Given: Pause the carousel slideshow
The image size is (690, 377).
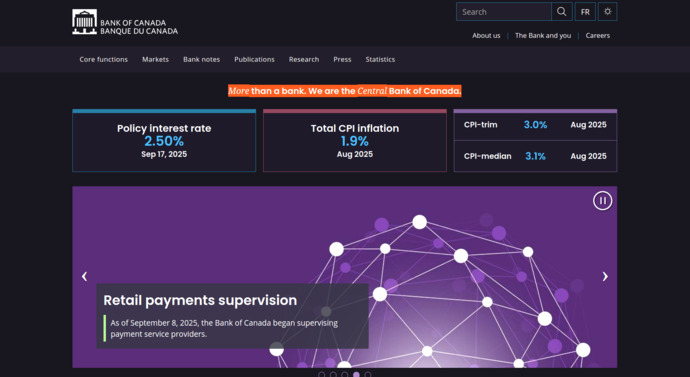Looking at the screenshot, I should [602, 201].
